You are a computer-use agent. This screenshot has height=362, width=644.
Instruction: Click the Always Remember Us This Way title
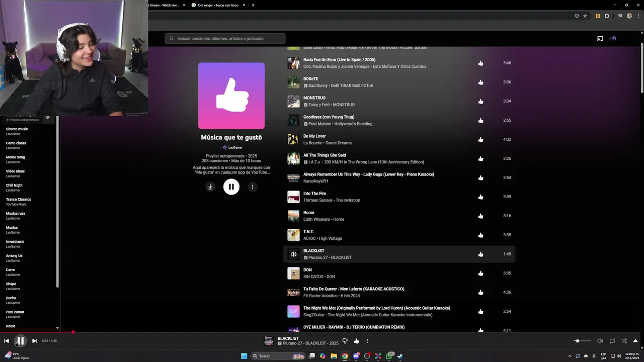click(368, 174)
